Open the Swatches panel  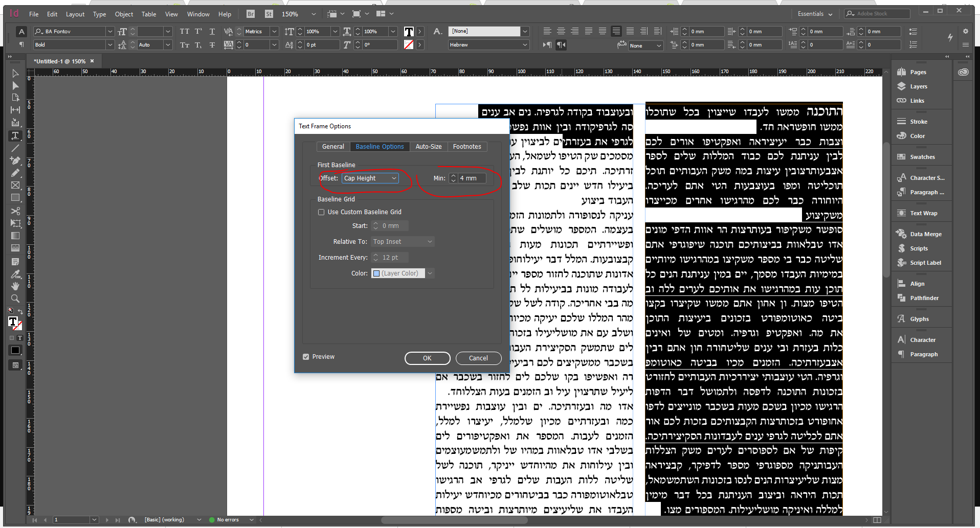[x=922, y=157]
